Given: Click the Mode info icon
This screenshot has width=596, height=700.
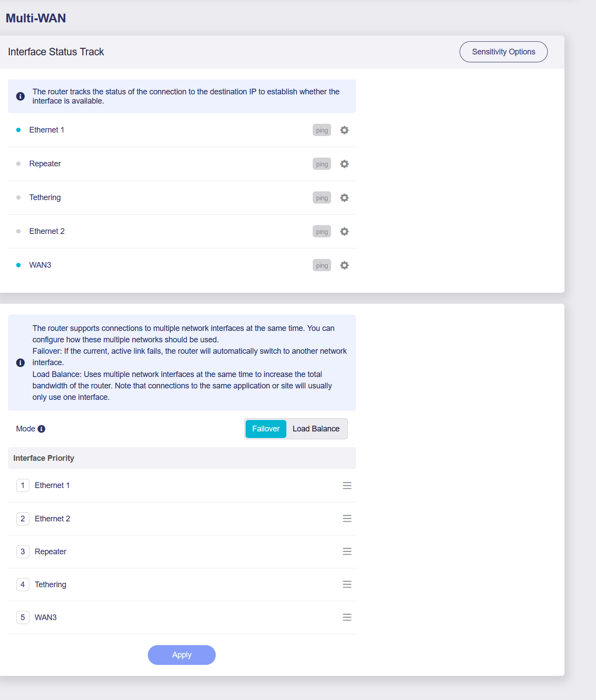Looking at the screenshot, I should pyautogui.click(x=42, y=429).
